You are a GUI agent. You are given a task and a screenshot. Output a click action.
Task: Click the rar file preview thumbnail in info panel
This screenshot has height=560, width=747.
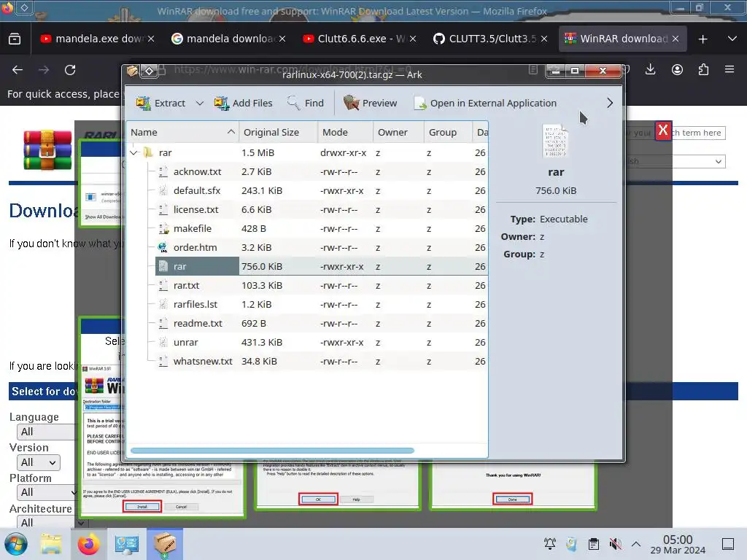[x=555, y=141]
